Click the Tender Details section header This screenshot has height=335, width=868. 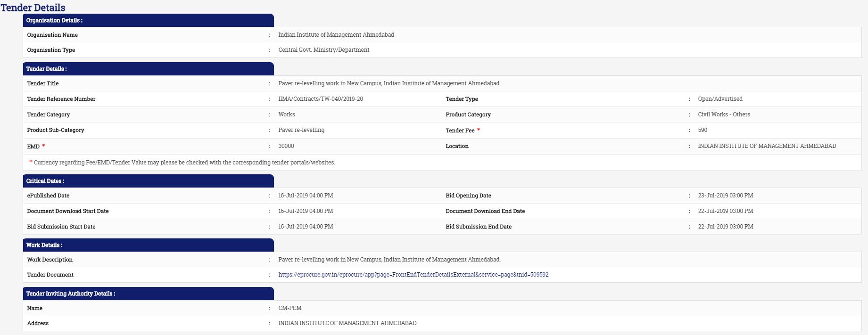pos(46,69)
